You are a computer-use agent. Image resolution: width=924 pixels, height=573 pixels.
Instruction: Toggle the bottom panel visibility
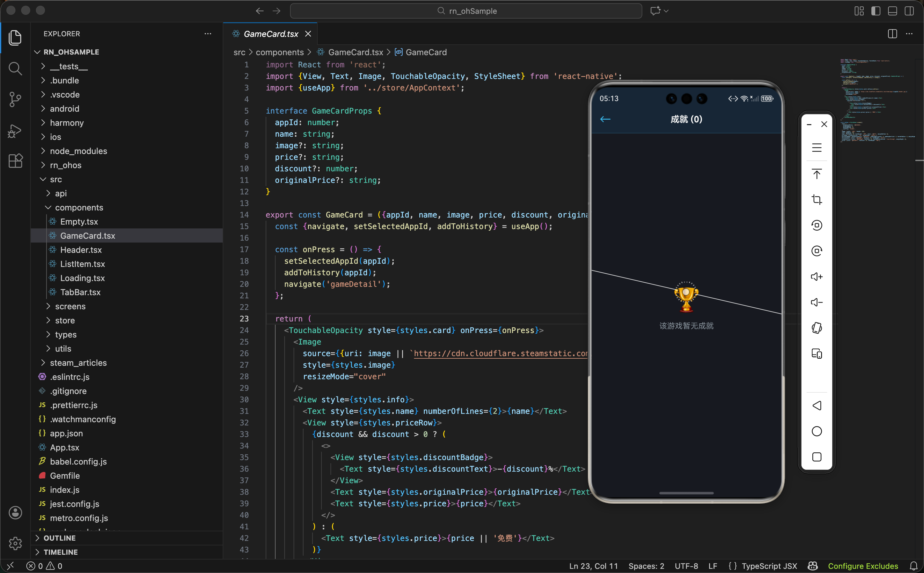(892, 11)
